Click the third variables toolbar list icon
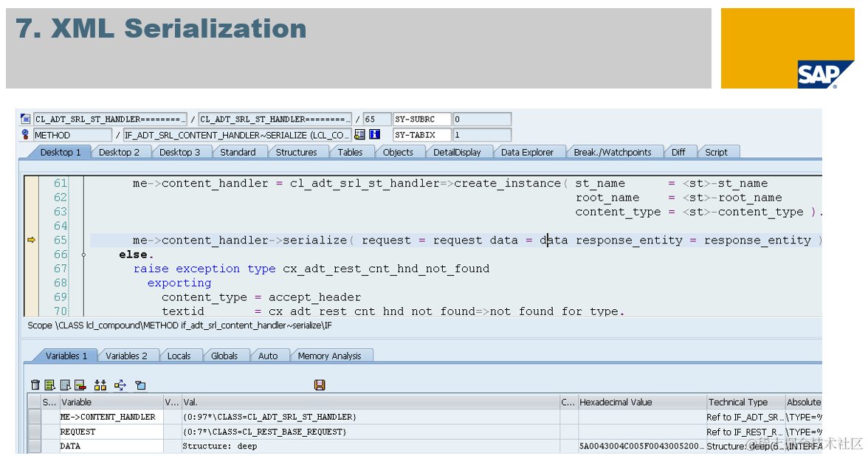 [65, 385]
